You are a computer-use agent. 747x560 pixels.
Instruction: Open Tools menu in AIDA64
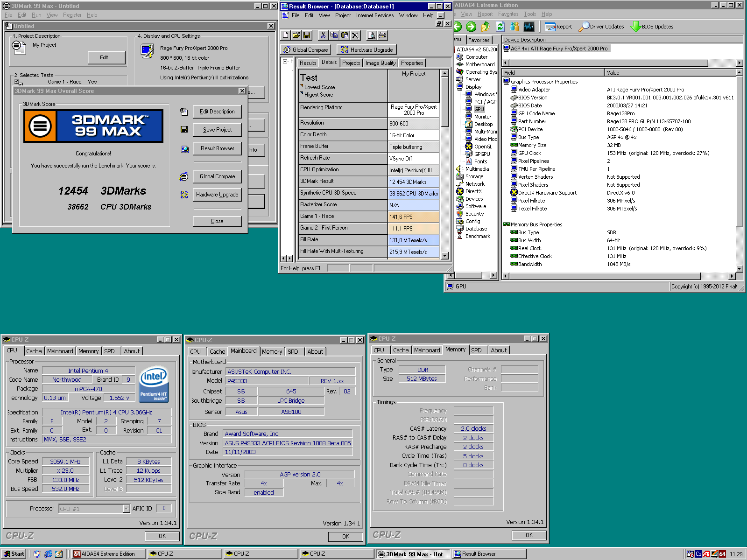click(x=530, y=14)
